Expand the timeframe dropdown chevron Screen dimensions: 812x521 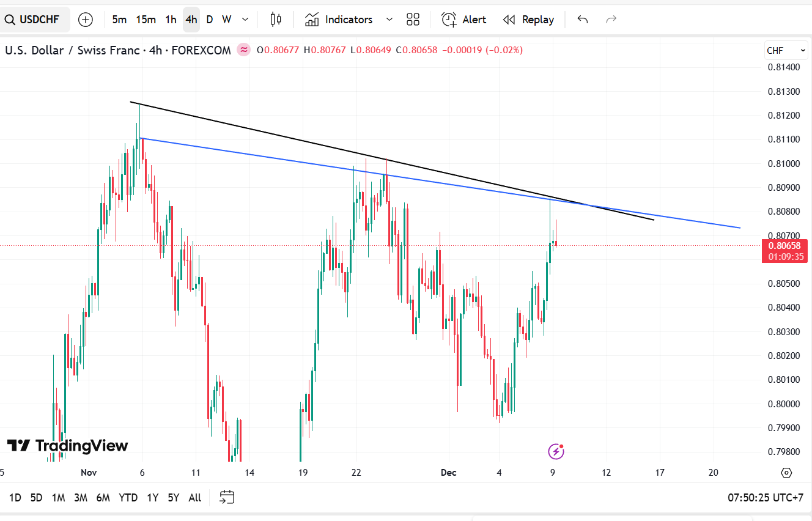click(x=244, y=19)
